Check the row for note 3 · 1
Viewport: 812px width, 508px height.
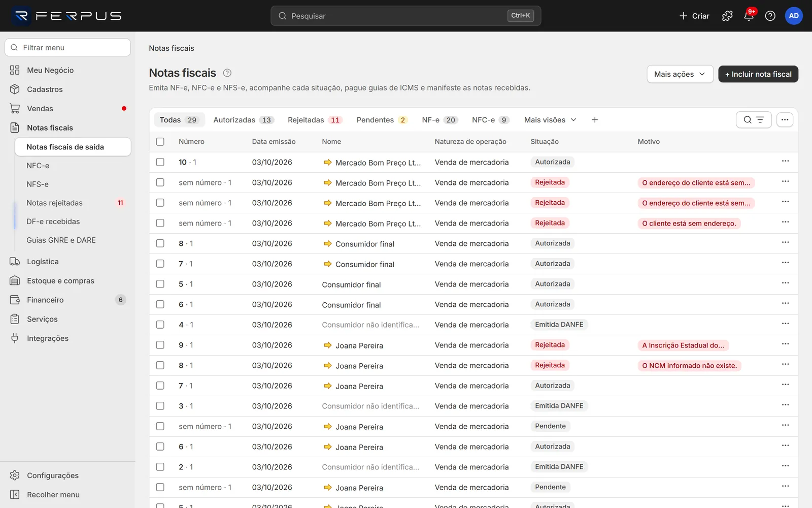160,406
